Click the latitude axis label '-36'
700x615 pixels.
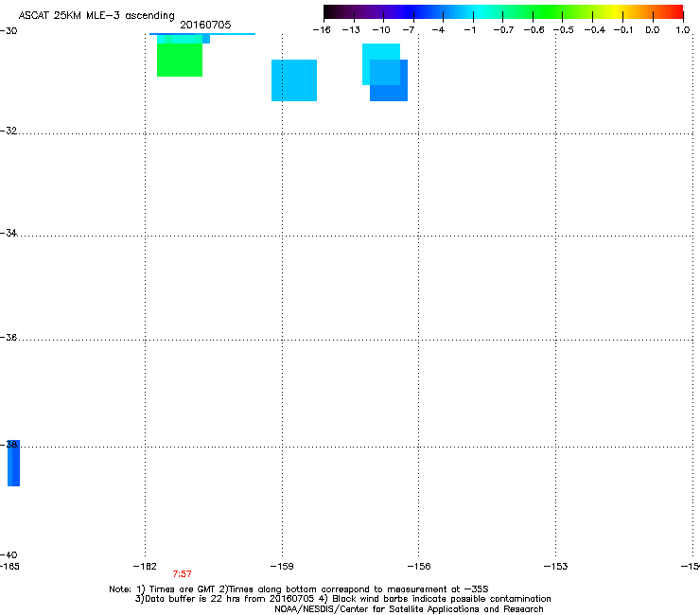(x=9, y=337)
